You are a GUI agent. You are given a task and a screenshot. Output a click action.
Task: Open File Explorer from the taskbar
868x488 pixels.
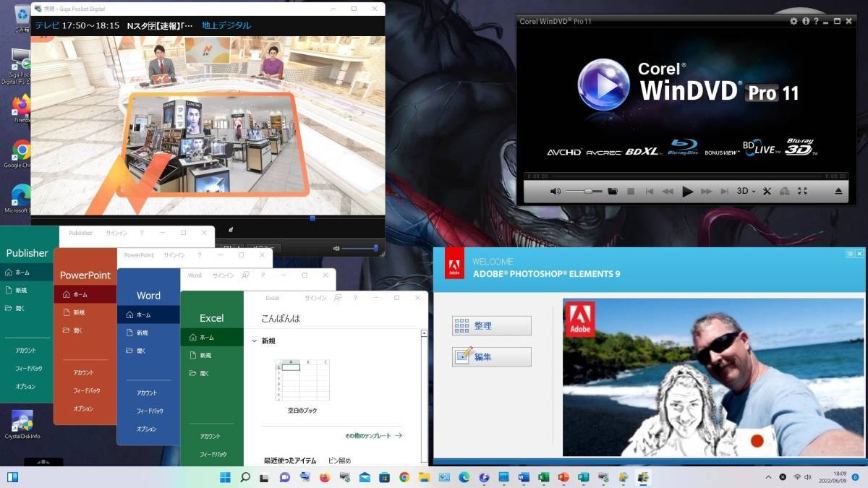[424, 477]
